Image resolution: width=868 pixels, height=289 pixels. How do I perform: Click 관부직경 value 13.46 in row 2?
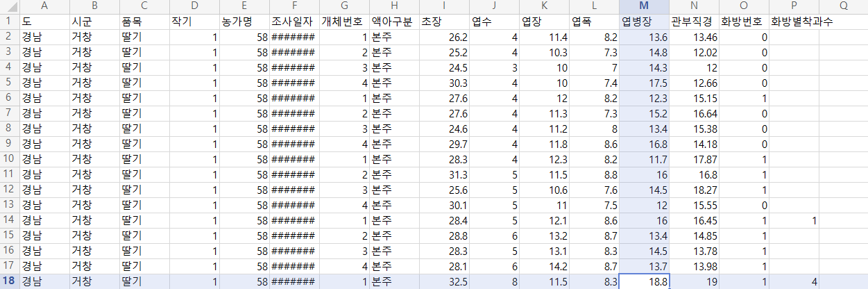click(x=694, y=37)
